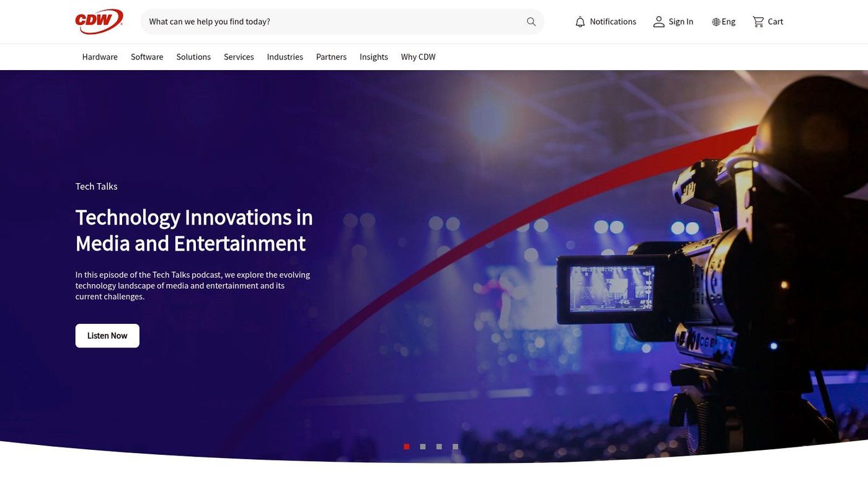Open the Eng language selector
This screenshot has width=868, height=489.
728,22
